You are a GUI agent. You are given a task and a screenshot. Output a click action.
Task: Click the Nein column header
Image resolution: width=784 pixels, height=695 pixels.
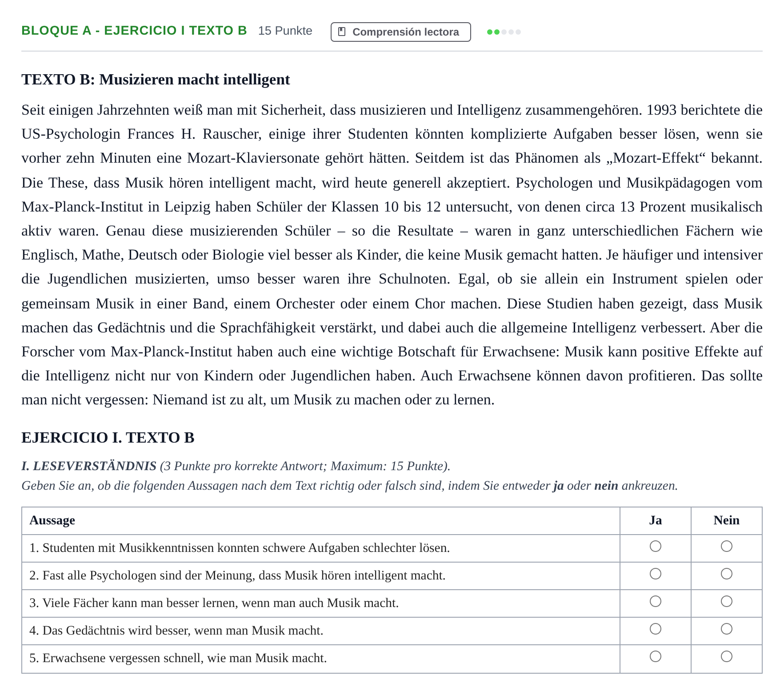coord(727,520)
